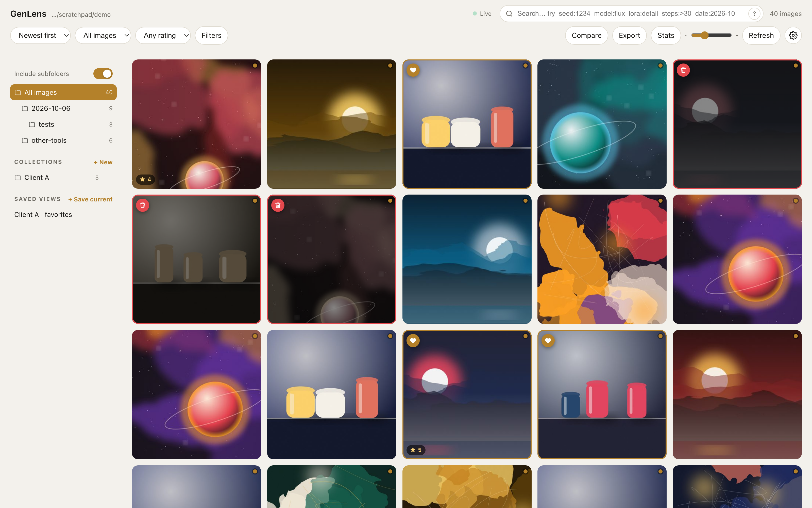
Task: Toggle the selection dot on the golden sunset image
Action: click(x=390, y=66)
